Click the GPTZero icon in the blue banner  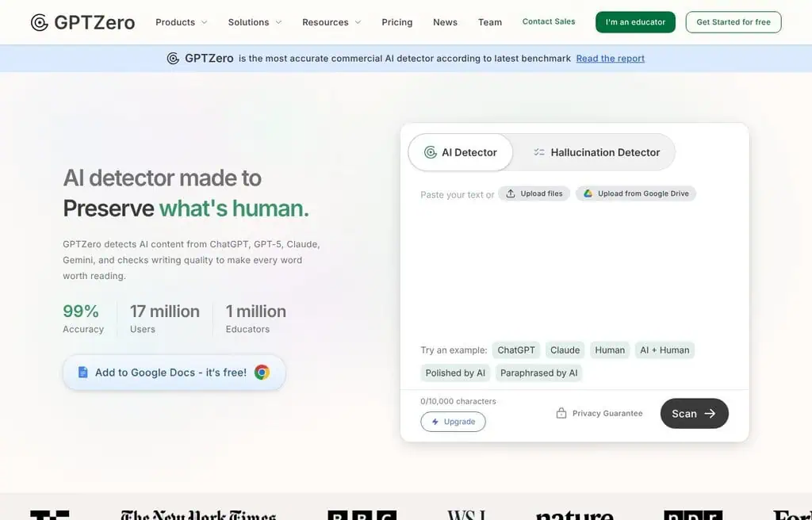point(173,59)
